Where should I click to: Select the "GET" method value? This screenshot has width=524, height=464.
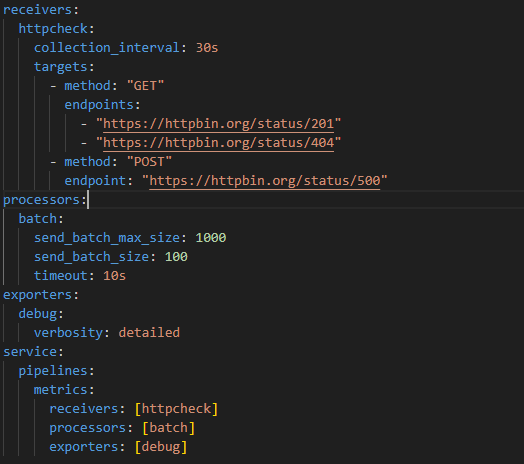pos(145,86)
